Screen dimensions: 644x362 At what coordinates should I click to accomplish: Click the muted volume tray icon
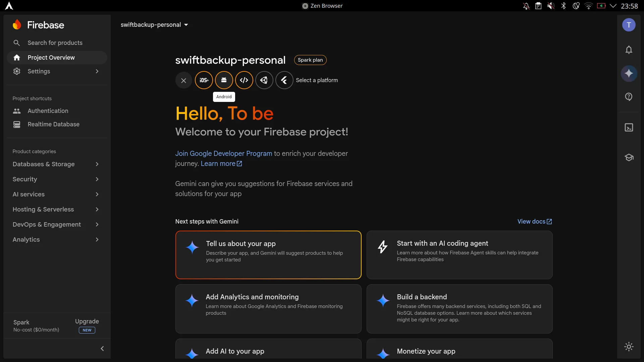[551, 6]
